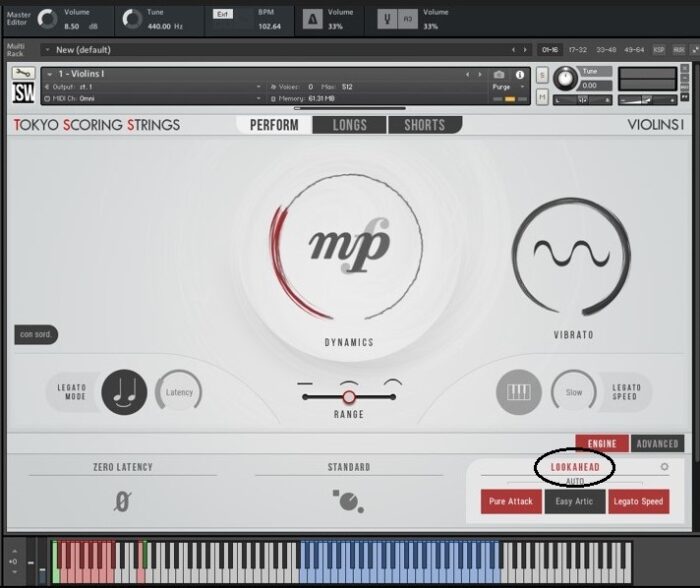Click the Legato Mode two-note icon
The height and width of the screenshot is (588, 700).
124,392
